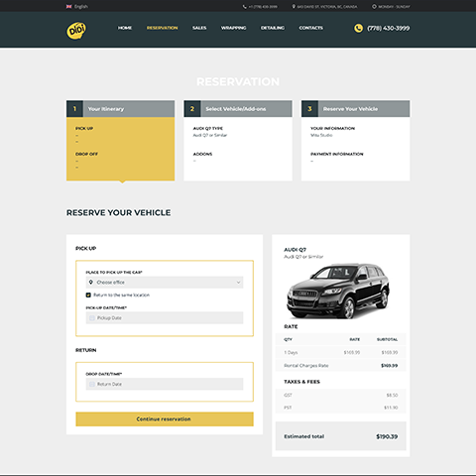Click the PST fee row
The image size is (476, 476).
click(341, 408)
